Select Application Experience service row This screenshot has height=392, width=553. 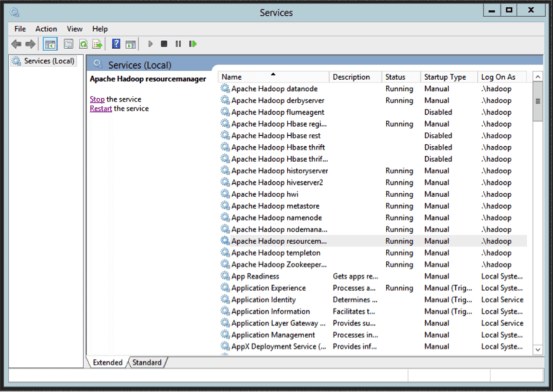click(372, 288)
